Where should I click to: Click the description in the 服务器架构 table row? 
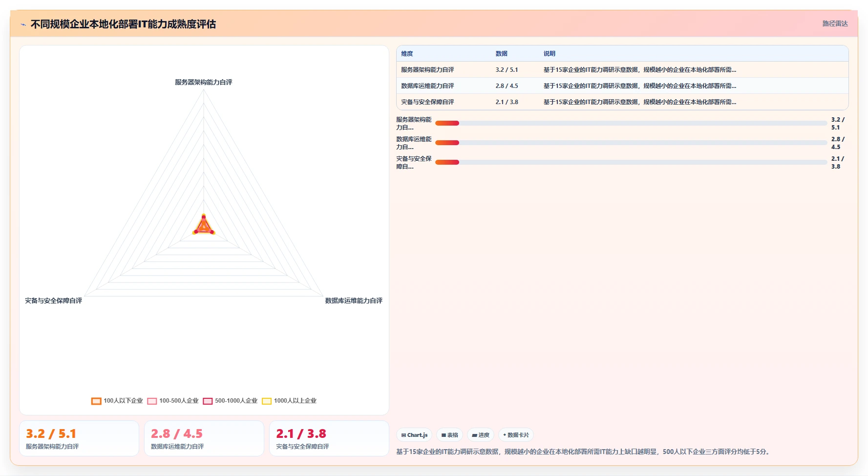640,70
